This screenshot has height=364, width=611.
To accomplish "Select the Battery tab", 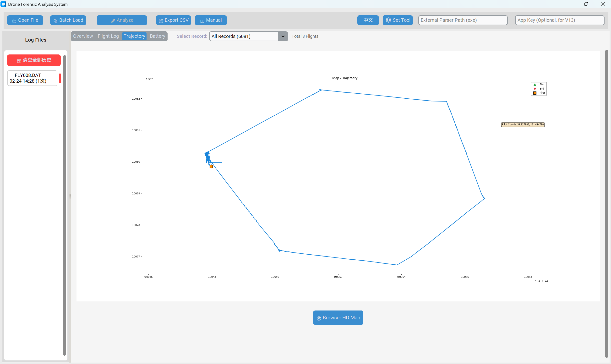I will point(157,36).
